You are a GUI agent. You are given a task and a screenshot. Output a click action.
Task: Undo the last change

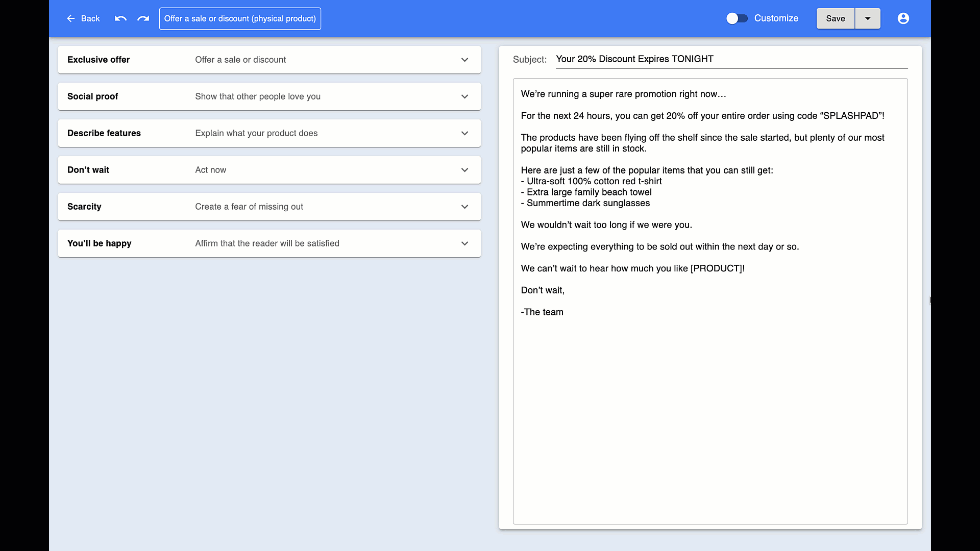[x=120, y=18]
